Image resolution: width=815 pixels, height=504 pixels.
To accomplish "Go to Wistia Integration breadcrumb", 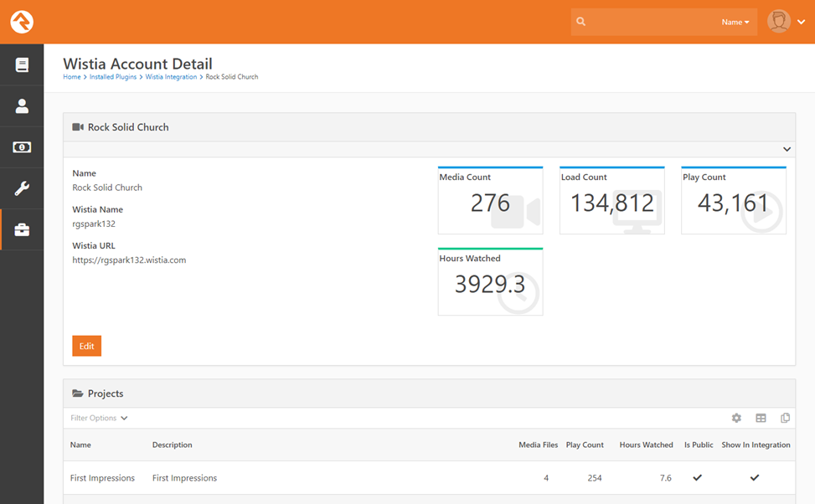I will pos(171,77).
